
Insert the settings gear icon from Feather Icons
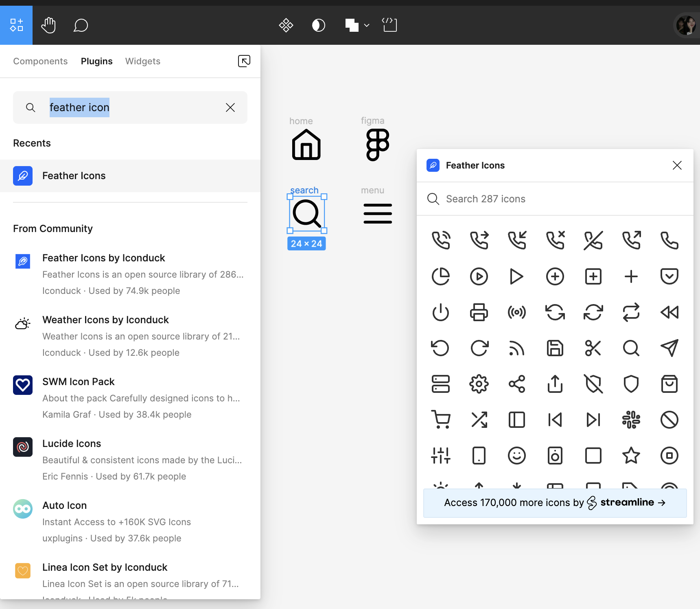(x=479, y=384)
